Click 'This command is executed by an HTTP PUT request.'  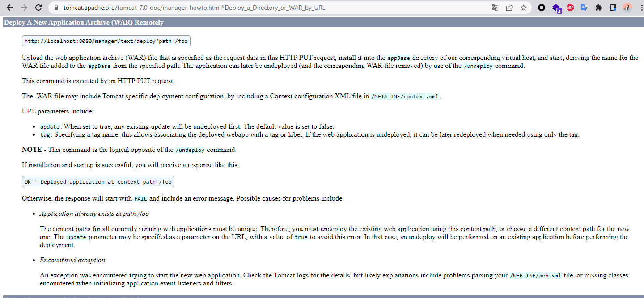coord(98,81)
